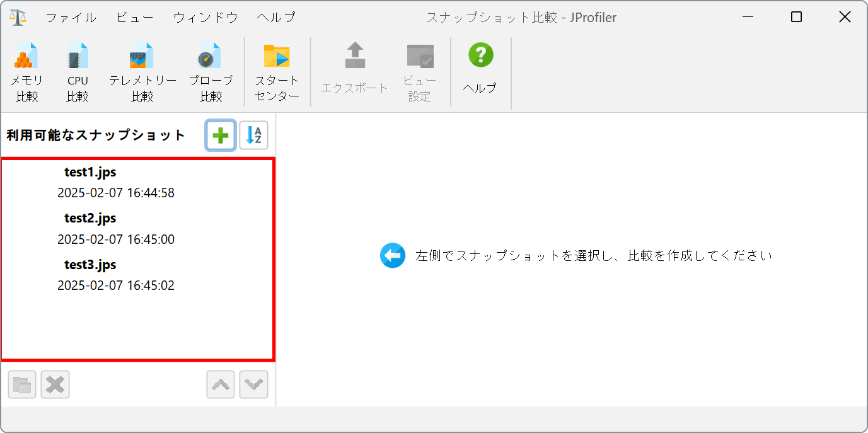The image size is (868, 433).
Task: Click the timestamp 2025-02-07 16:45:02
Action: [x=116, y=286]
